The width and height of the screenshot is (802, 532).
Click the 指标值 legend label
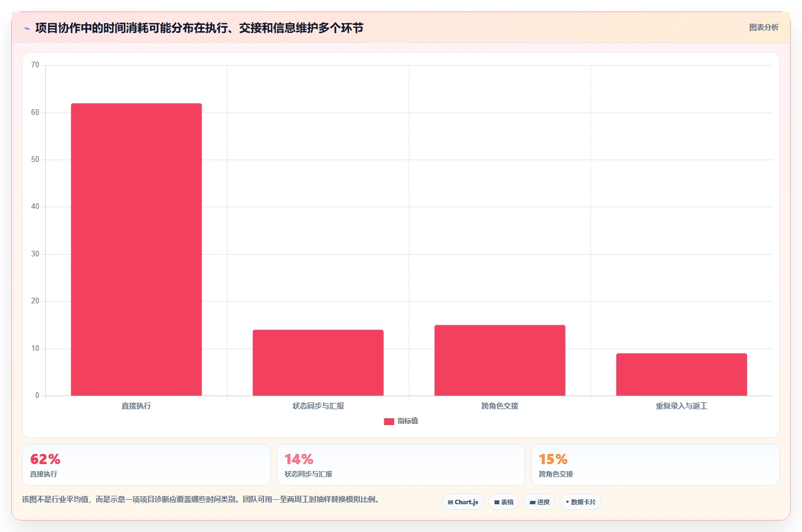click(x=408, y=421)
